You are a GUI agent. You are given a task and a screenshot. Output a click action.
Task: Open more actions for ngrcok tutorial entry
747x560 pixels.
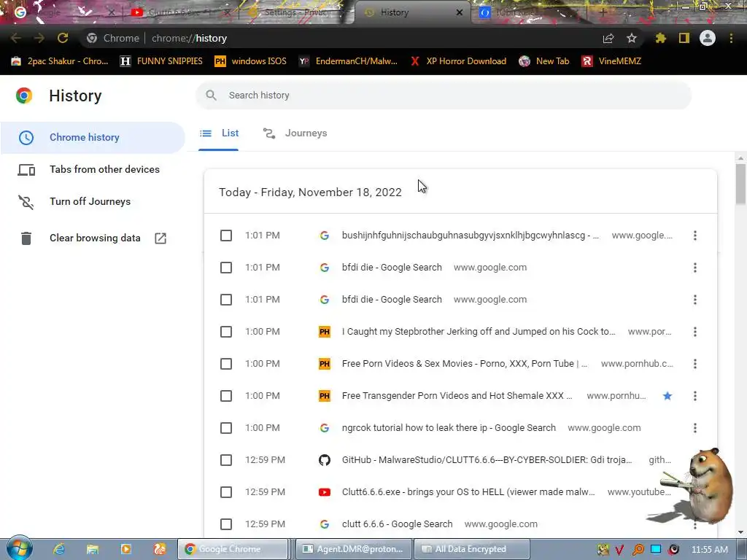(695, 427)
